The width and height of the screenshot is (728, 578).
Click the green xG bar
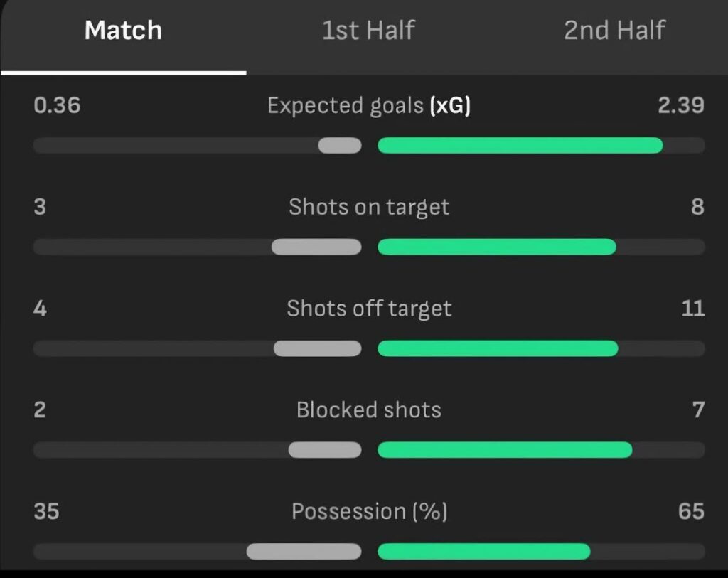520,146
